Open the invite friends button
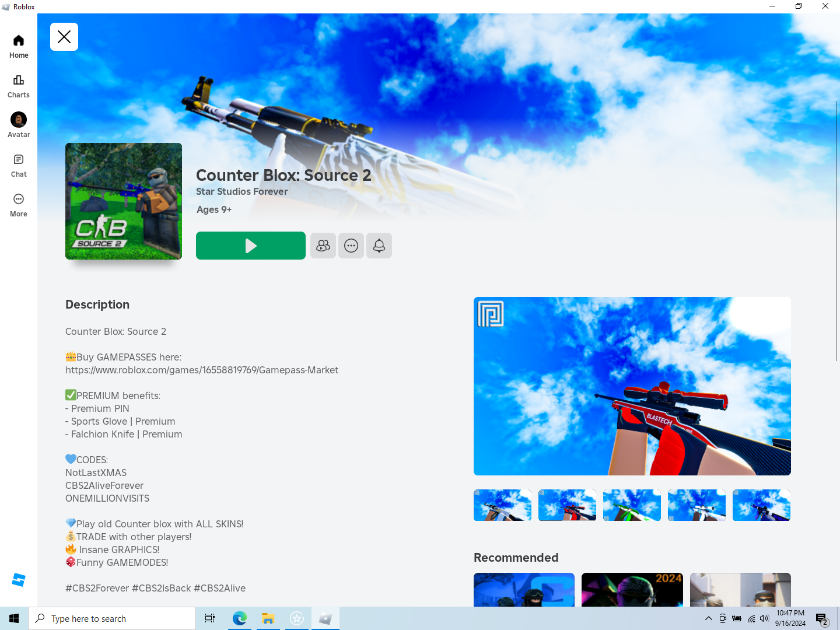840x630 pixels. point(323,246)
